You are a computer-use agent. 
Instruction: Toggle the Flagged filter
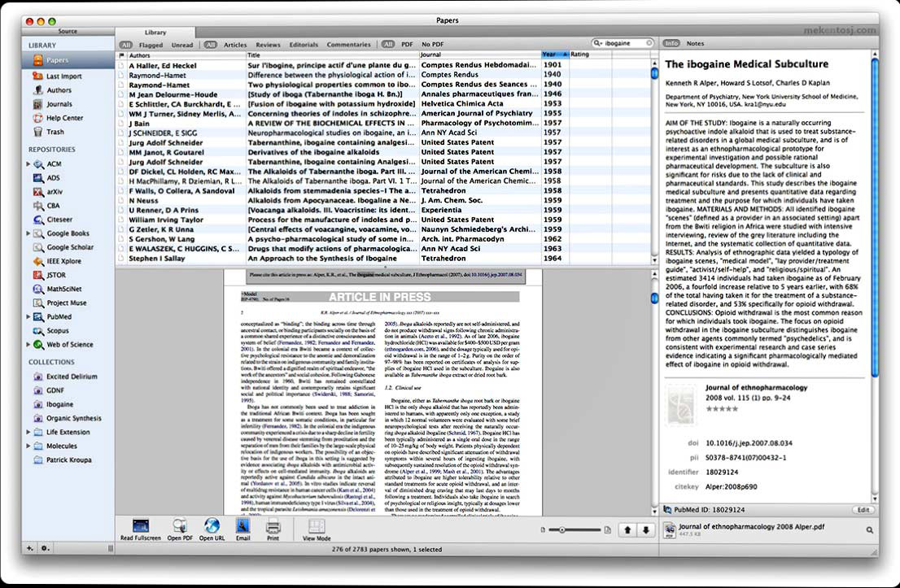click(151, 45)
